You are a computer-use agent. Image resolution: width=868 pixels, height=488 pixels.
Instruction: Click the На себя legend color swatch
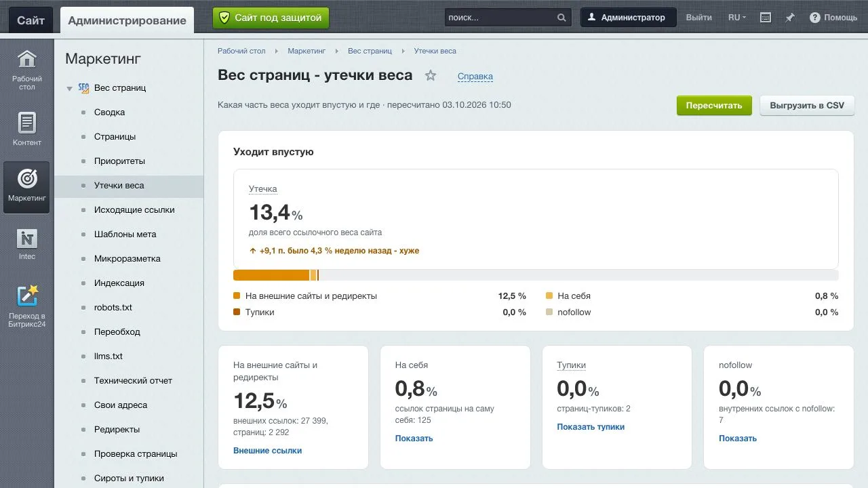[549, 296]
